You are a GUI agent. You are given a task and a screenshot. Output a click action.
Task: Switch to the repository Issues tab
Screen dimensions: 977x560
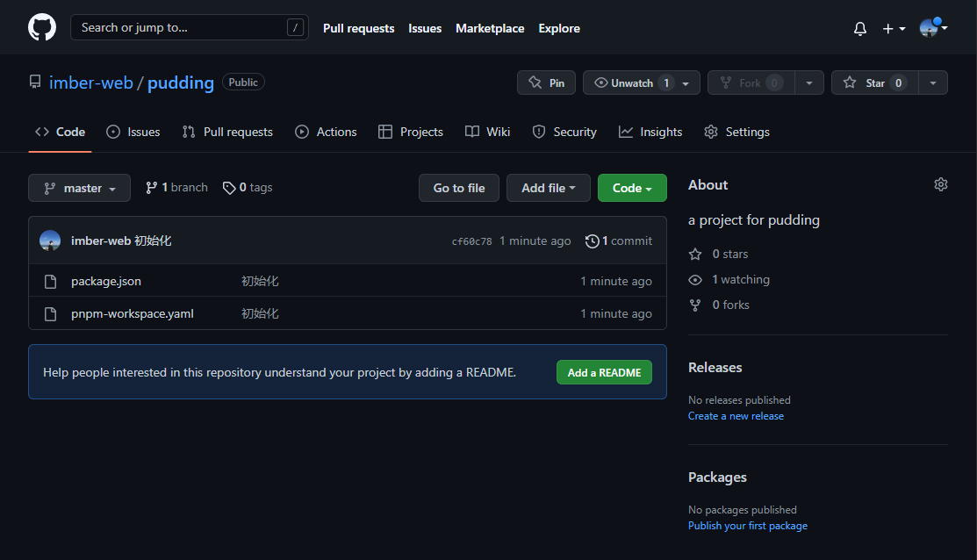(x=133, y=132)
